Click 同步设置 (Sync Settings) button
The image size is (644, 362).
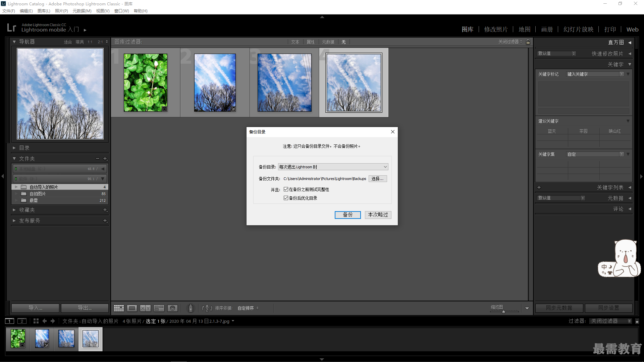[609, 308]
